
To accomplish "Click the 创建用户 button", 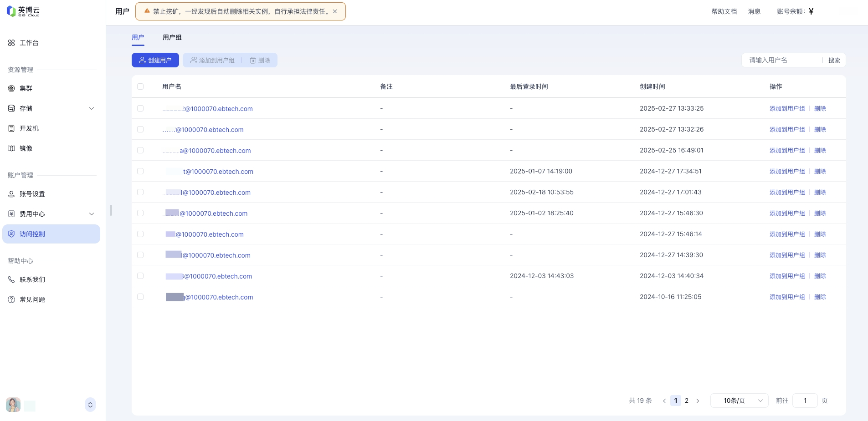I will [155, 60].
